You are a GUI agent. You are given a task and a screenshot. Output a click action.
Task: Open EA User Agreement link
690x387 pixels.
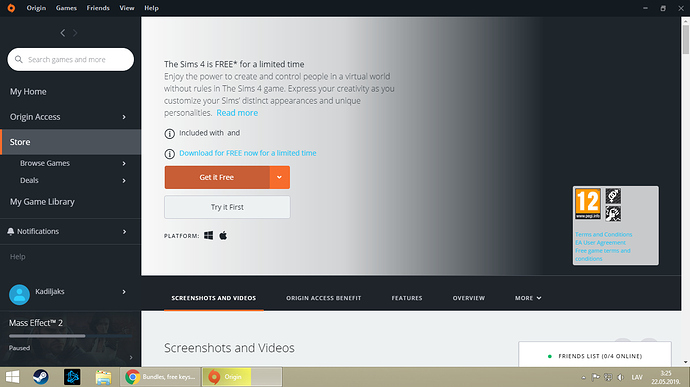600,243
